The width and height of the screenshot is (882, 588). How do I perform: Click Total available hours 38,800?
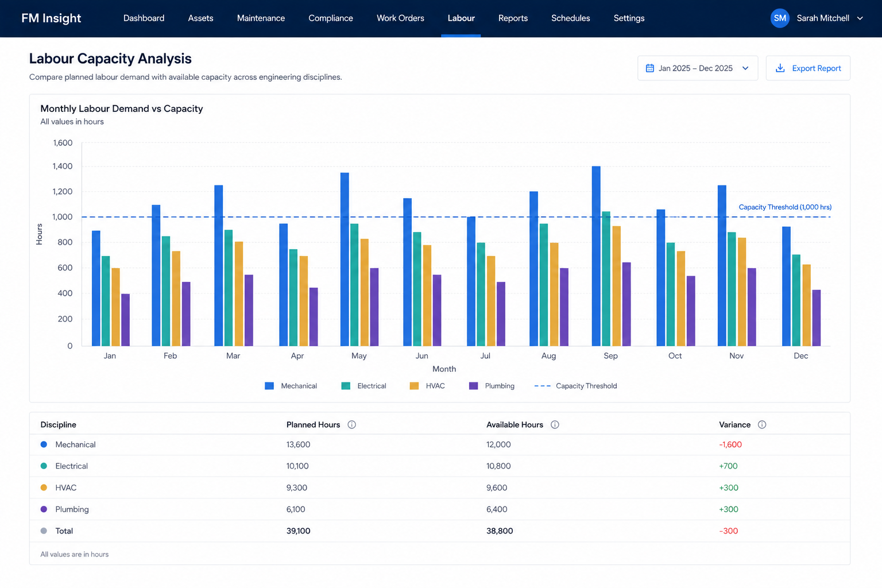[500, 531]
